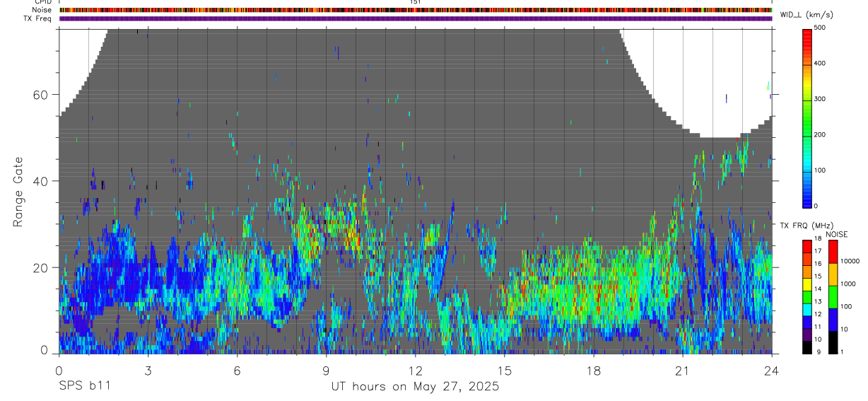This screenshot has width=868, height=401.
Task: Click the 16 label on the TX FRQ legend
Action: point(819,264)
